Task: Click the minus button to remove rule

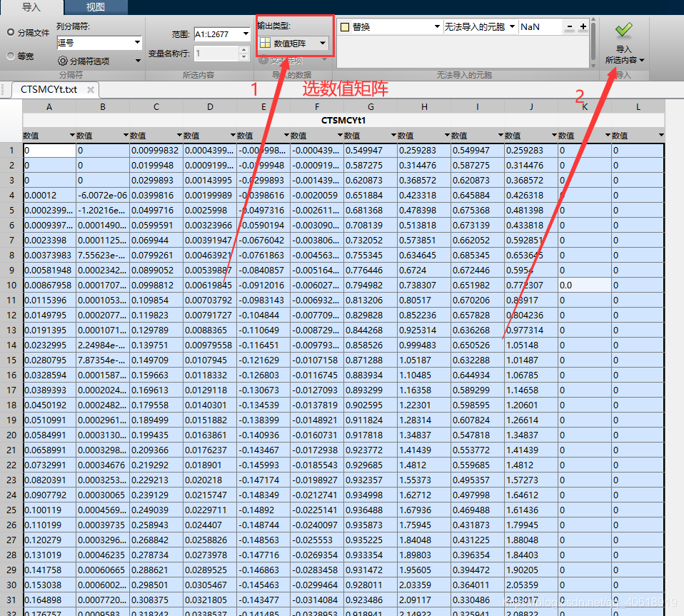Action: tap(569, 26)
